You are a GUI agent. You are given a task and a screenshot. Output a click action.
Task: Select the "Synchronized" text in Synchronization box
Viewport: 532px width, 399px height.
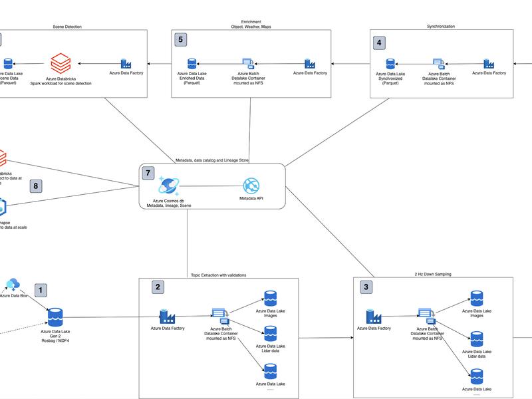(390, 78)
